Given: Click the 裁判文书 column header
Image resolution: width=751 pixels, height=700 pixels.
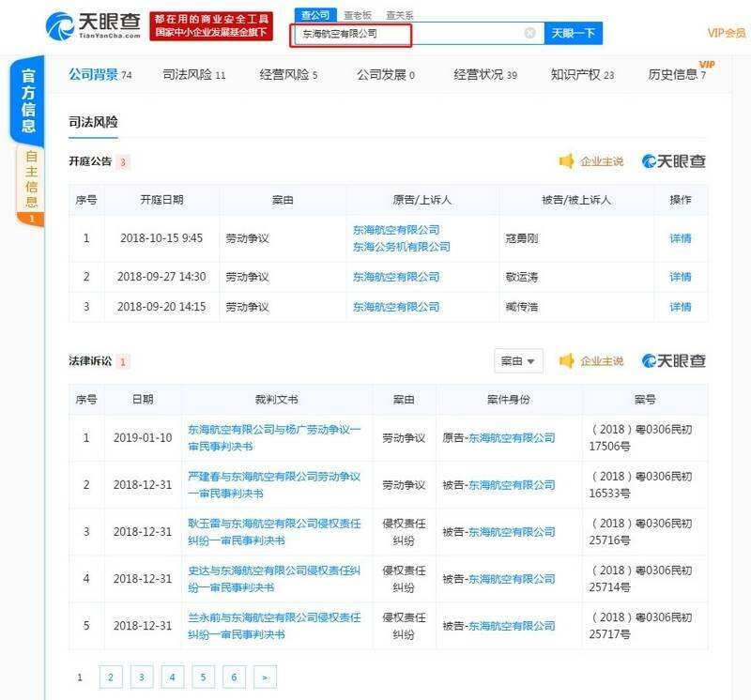Looking at the screenshot, I should [277, 399].
